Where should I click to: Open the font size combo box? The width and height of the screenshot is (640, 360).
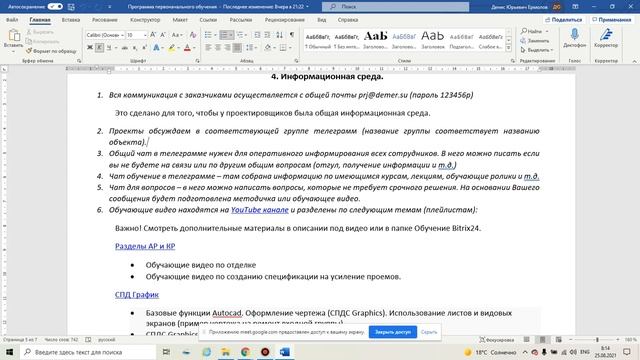pos(136,35)
